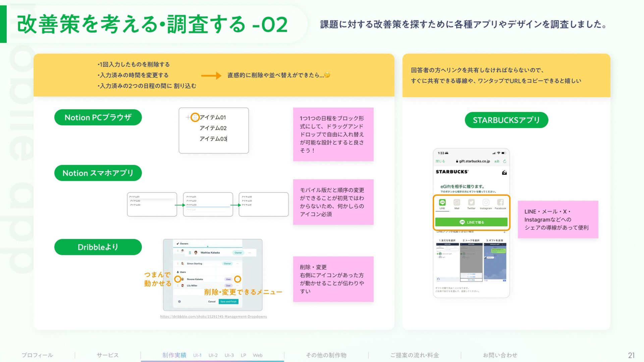Click the drag handle on Roxane Kalaska row
Screen dimensions: 644x362
(x=178, y=279)
